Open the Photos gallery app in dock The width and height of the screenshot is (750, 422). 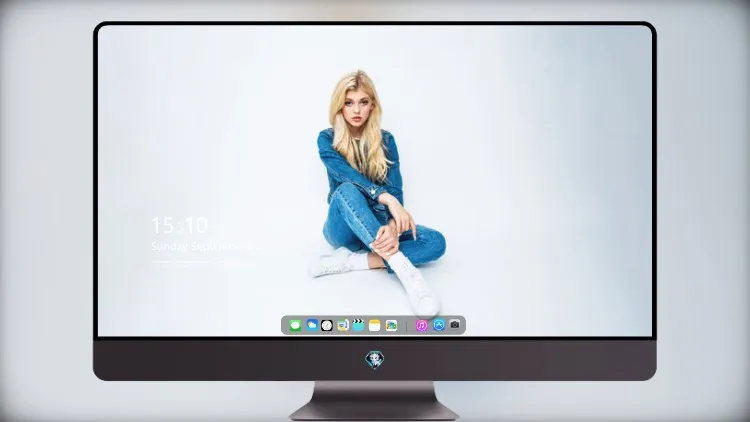pos(391,326)
